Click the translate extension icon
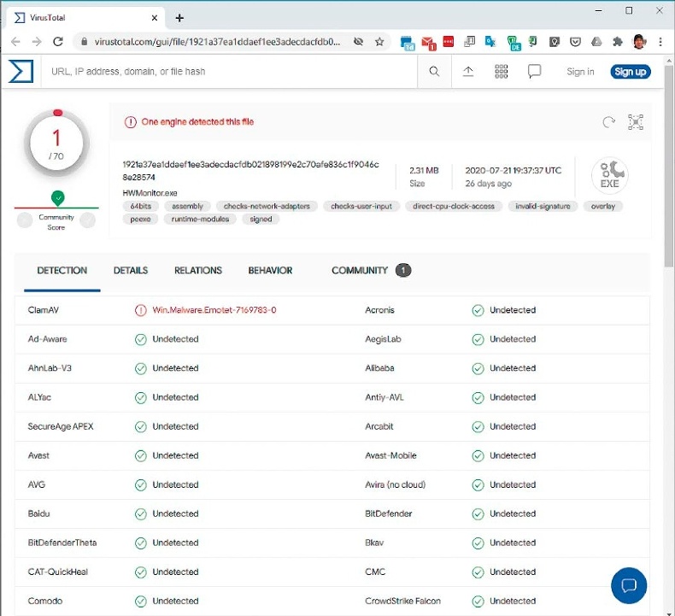The height and width of the screenshot is (616, 675). tap(490, 42)
